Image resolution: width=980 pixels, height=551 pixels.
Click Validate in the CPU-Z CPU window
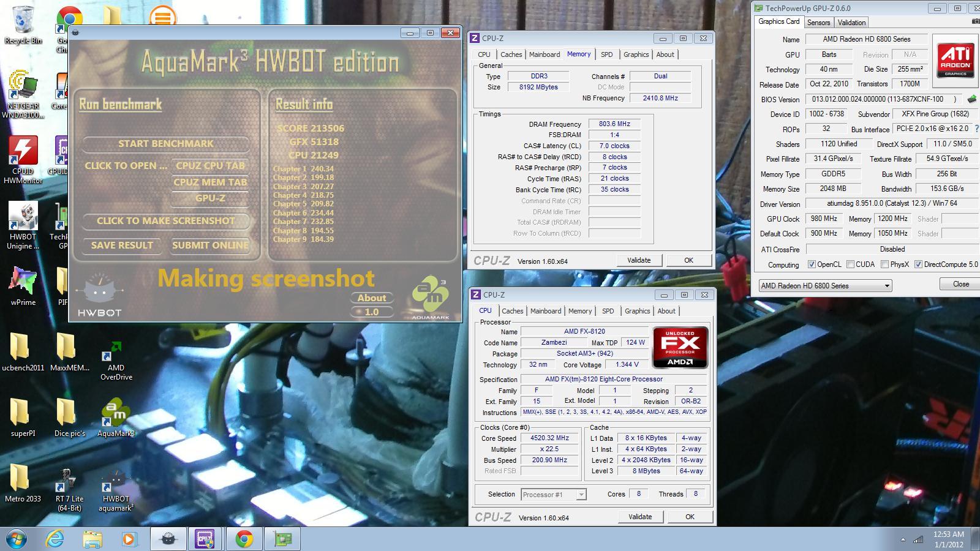pos(640,517)
